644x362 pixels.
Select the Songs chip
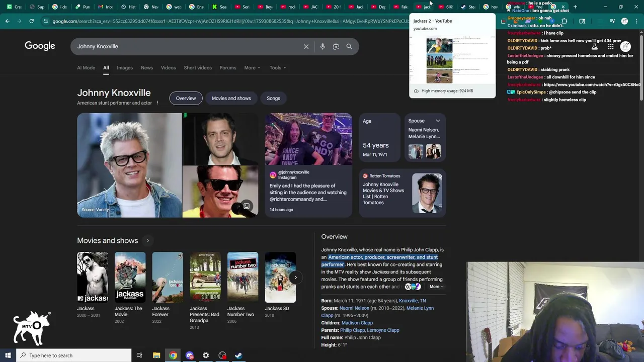point(273,98)
